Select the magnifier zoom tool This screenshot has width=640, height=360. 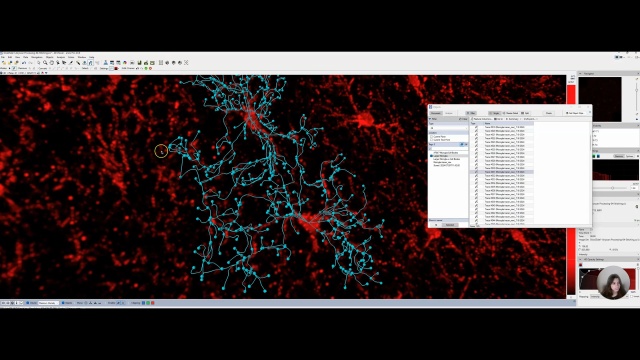tap(45, 63)
